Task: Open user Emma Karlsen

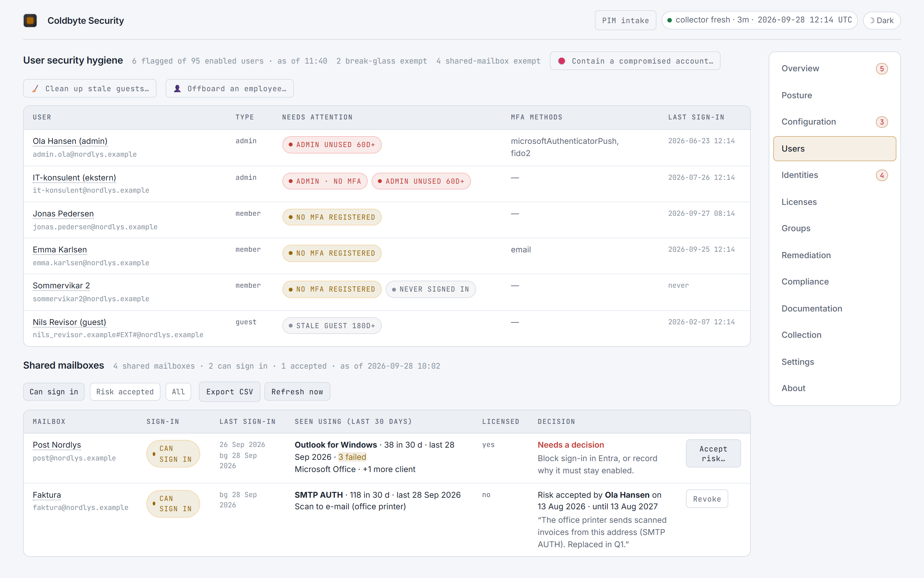Action: 60,250
